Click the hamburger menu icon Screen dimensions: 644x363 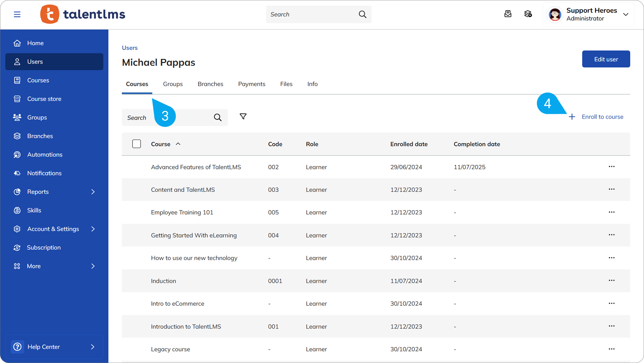coord(17,14)
